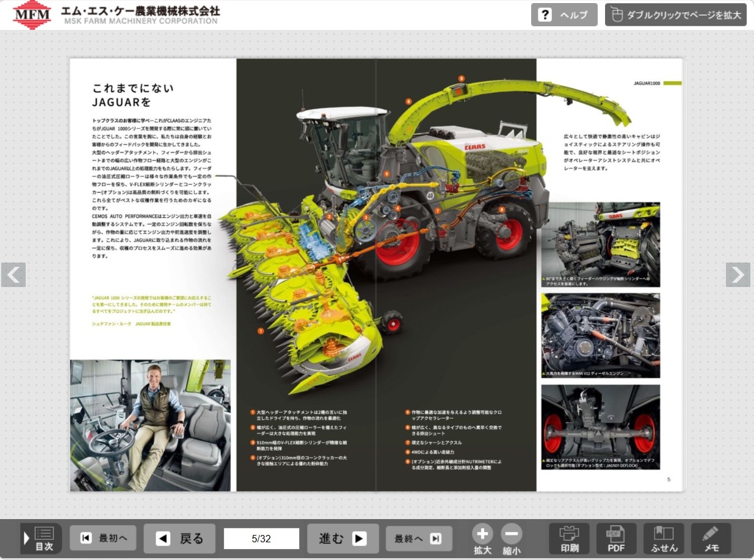Jump to last page with 最終へ
Viewport: 754px width, 560px height.
[x=419, y=539]
